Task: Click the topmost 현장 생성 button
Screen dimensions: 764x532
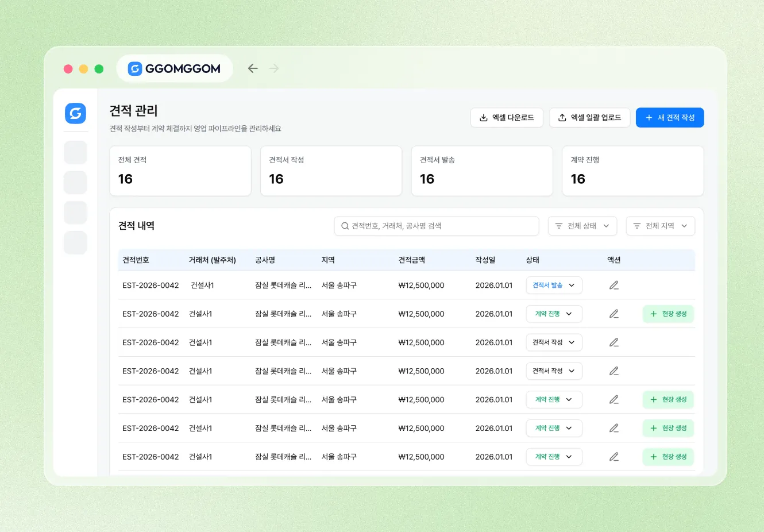Action: click(x=668, y=314)
